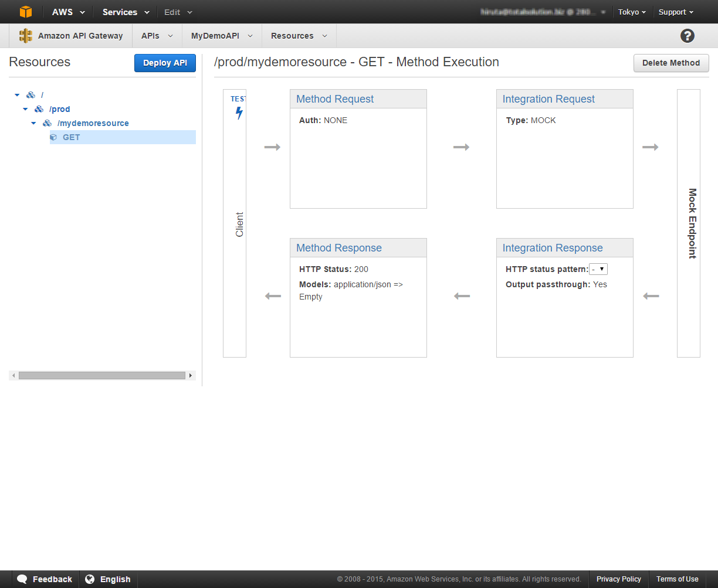The height and width of the screenshot is (588, 718).
Task: Click the HTTP Status: 200 text
Action: point(334,269)
